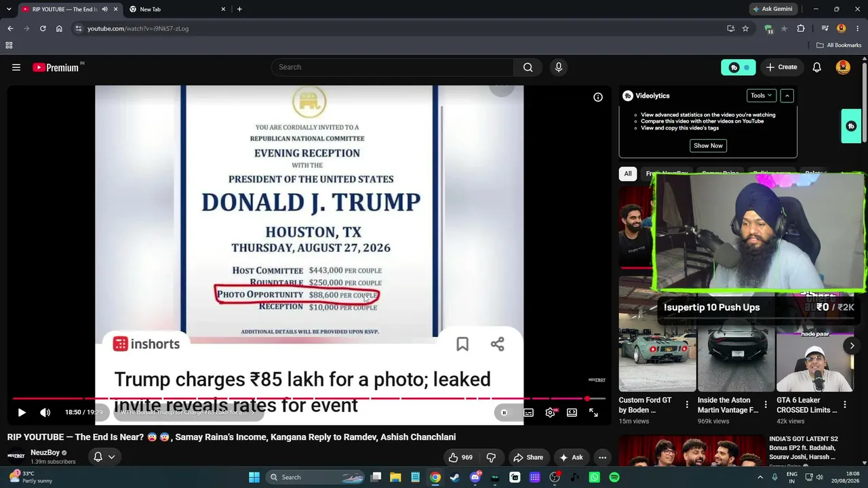Viewport: 868px width, 488px height.
Task: Open the Windows Start menu
Action: click(x=254, y=477)
